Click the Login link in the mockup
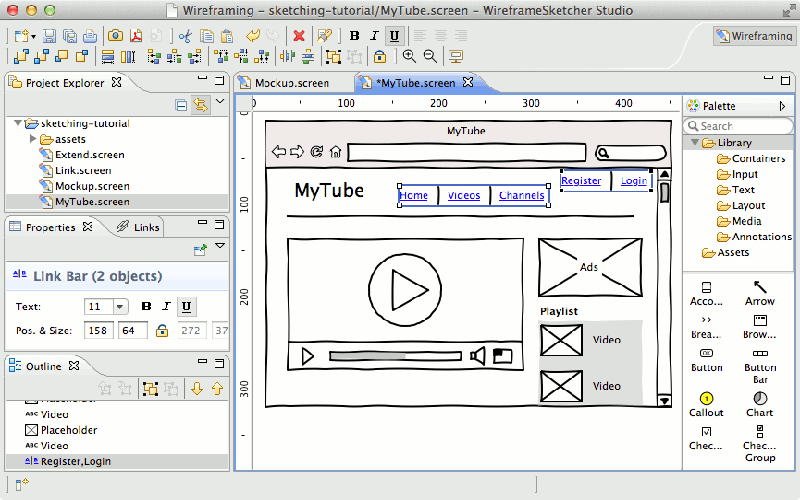Image resolution: width=800 pixels, height=500 pixels. (x=634, y=181)
